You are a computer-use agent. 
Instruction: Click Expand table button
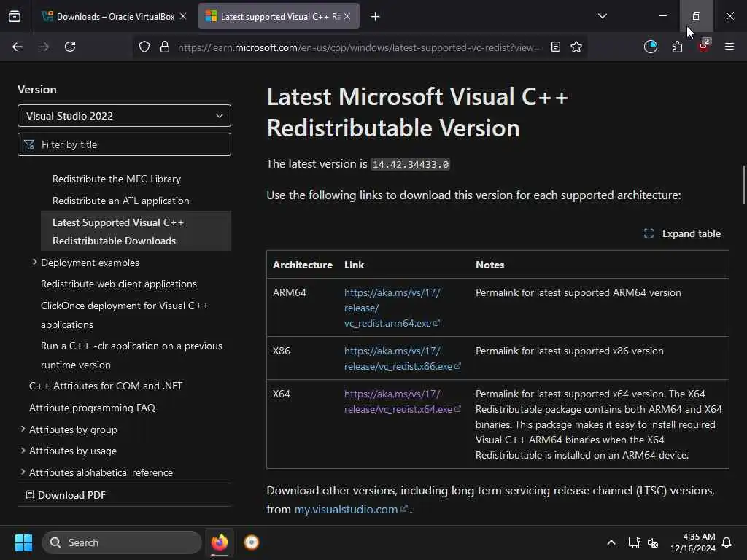[x=682, y=233]
